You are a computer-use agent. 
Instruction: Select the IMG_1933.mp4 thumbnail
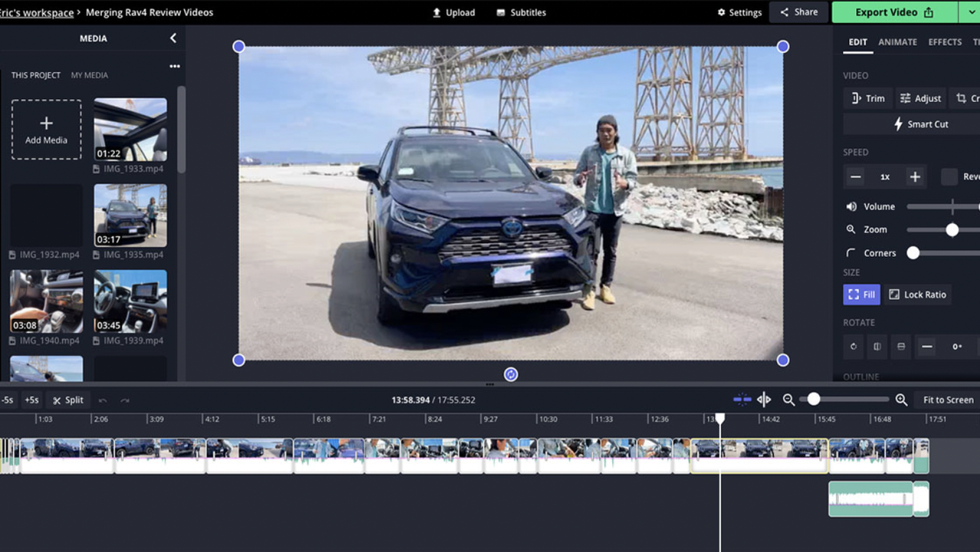[x=130, y=130]
